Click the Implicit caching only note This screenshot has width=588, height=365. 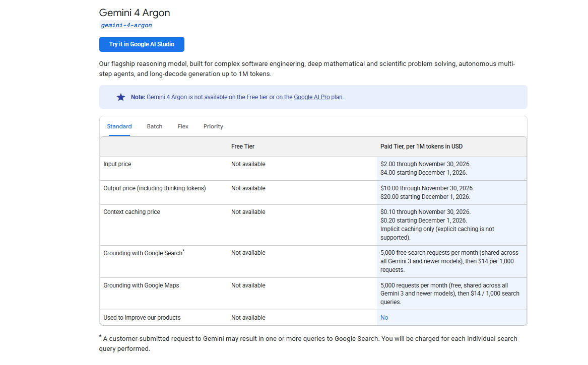pyautogui.click(x=437, y=233)
